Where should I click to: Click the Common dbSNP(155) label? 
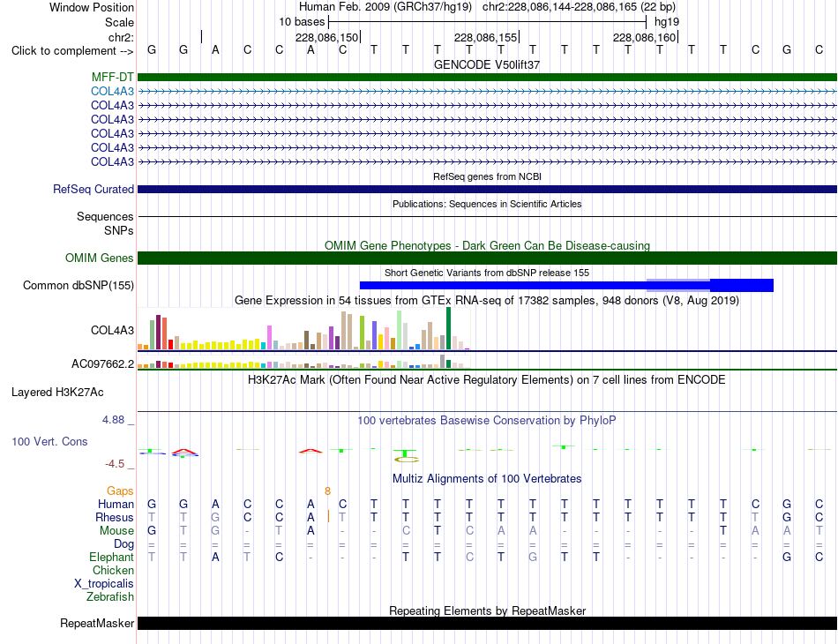click(78, 286)
